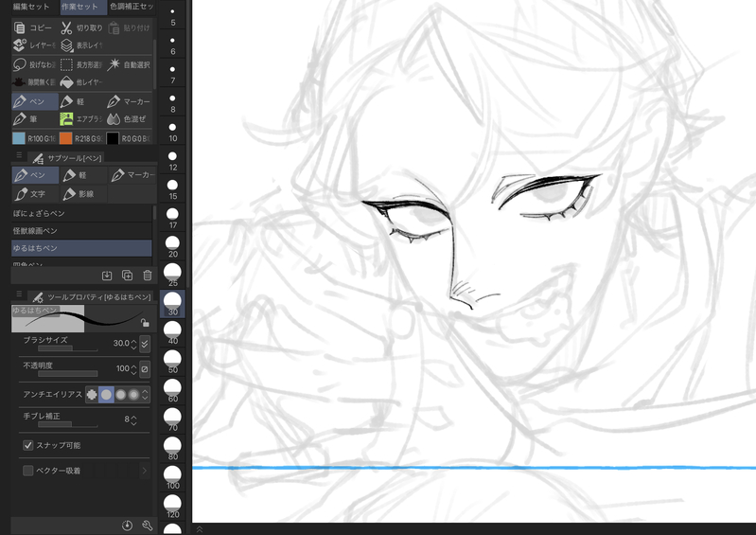The image size is (756, 535).
Task: Pick the blue R:100 color swatch
Action: coord(19,138)
